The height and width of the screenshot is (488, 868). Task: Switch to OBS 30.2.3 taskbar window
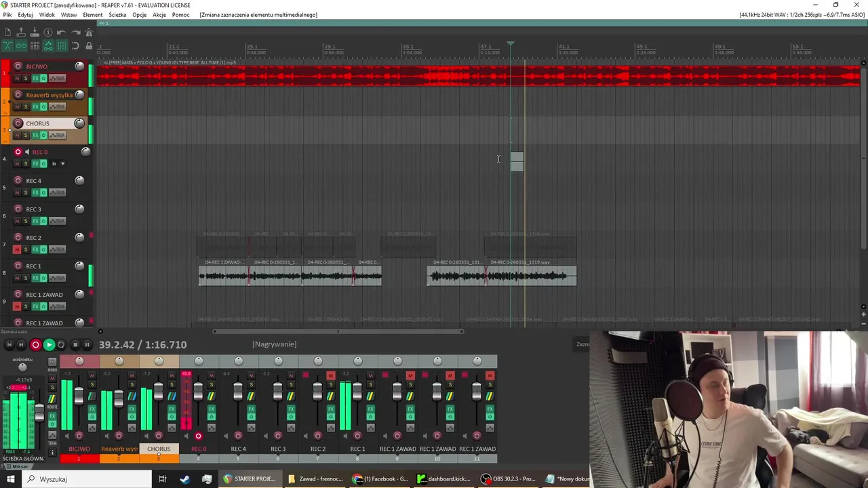(508, 479)
